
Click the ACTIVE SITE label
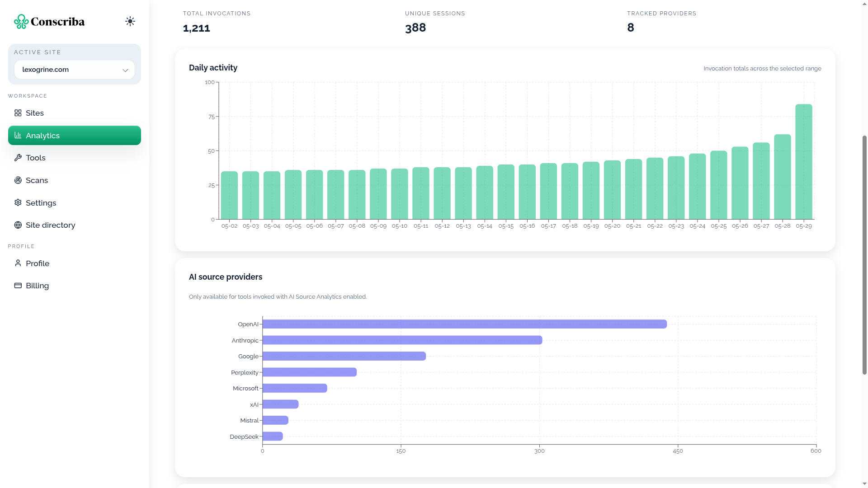coord(38,52)
